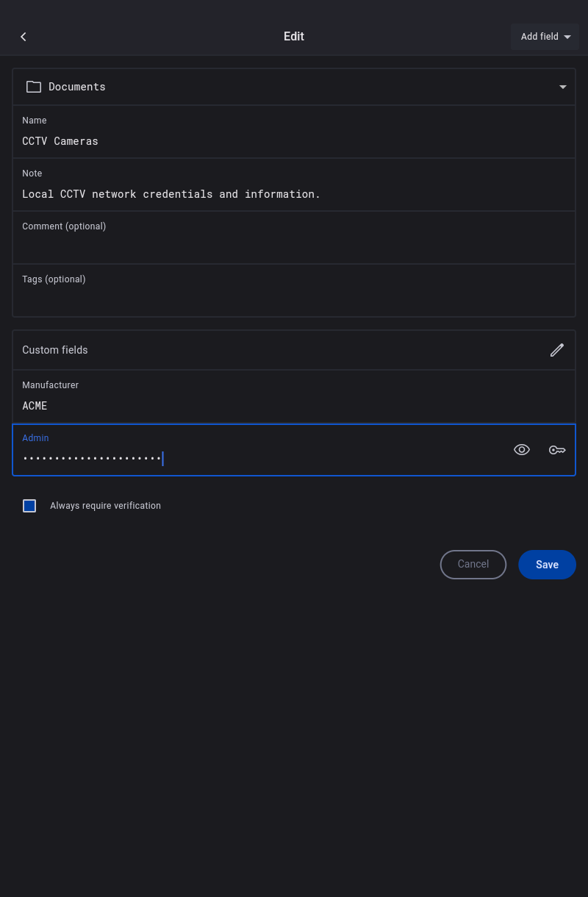Click the Cancel button
Screen dimensions: 588x897
pyautogui.click(x=473, y=565)
